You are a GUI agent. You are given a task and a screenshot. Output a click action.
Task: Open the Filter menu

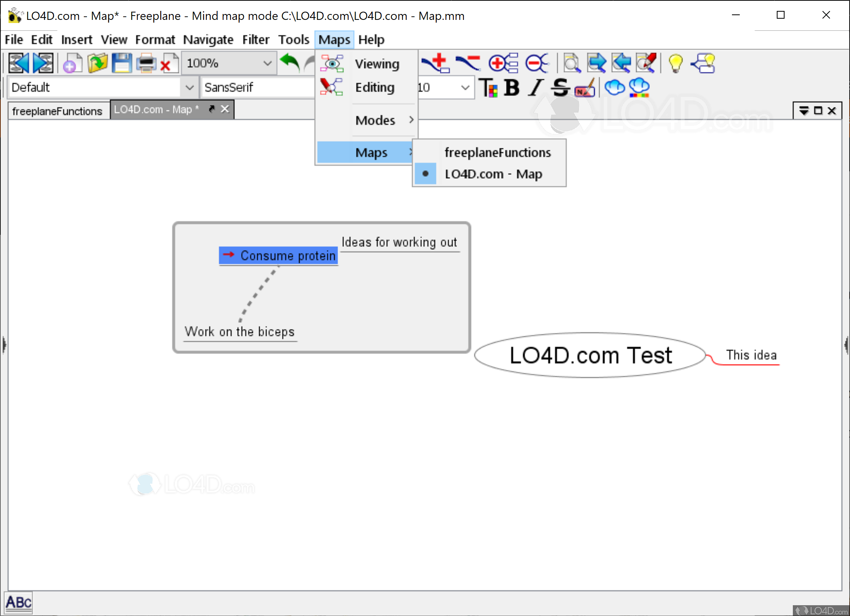[x=256, y=40]
